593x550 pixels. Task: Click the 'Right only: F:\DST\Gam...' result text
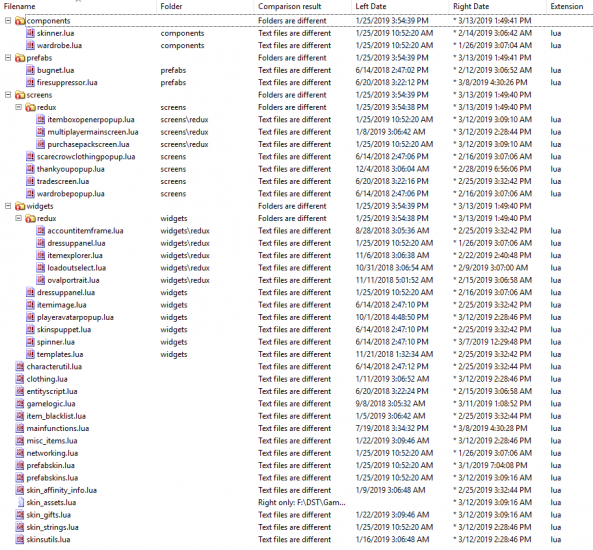pyautogui.click(x=302, y=503)
